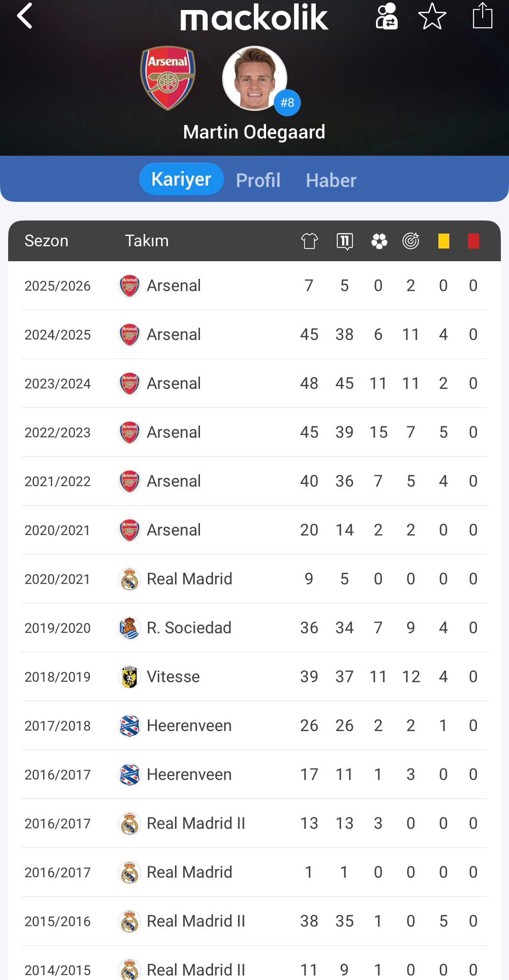Viewport: 509px width, 980px height.
Task: Click the Sezon column header
Action: [x=46, y=241]
